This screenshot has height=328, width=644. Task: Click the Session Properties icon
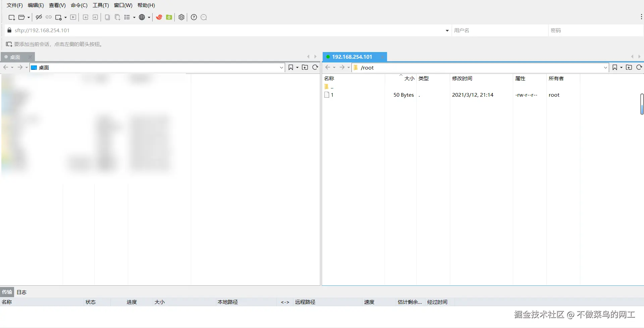point(58,17)
